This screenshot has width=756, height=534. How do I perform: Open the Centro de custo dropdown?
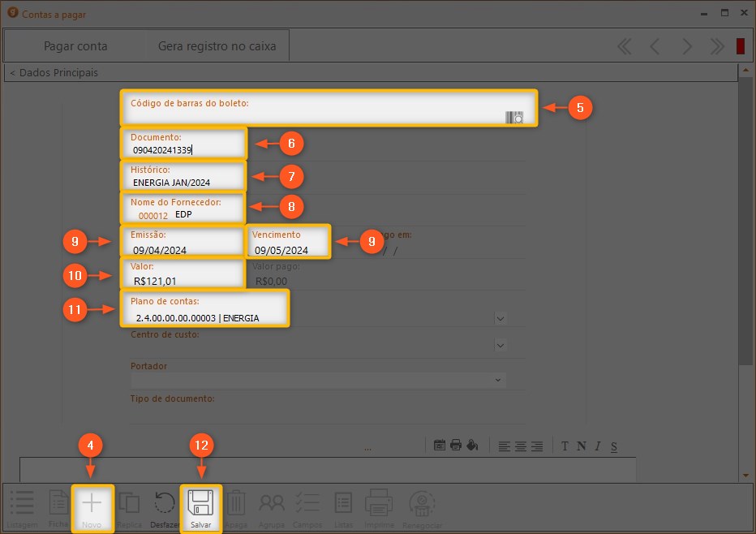point(500,345)
